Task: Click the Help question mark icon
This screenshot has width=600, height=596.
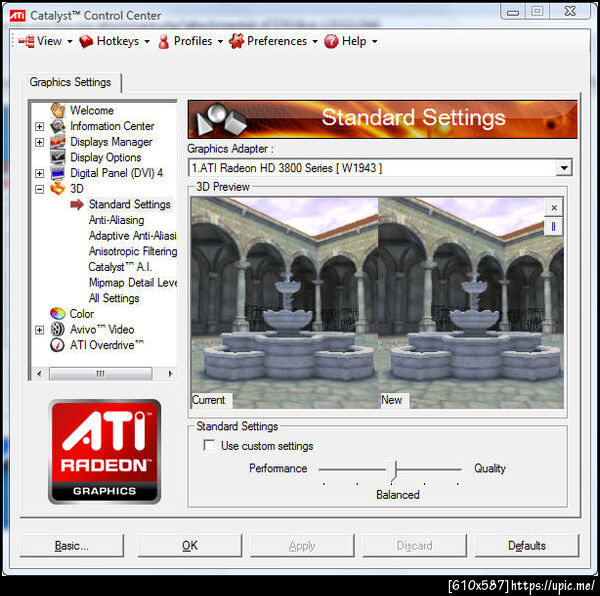Action: 331,41
